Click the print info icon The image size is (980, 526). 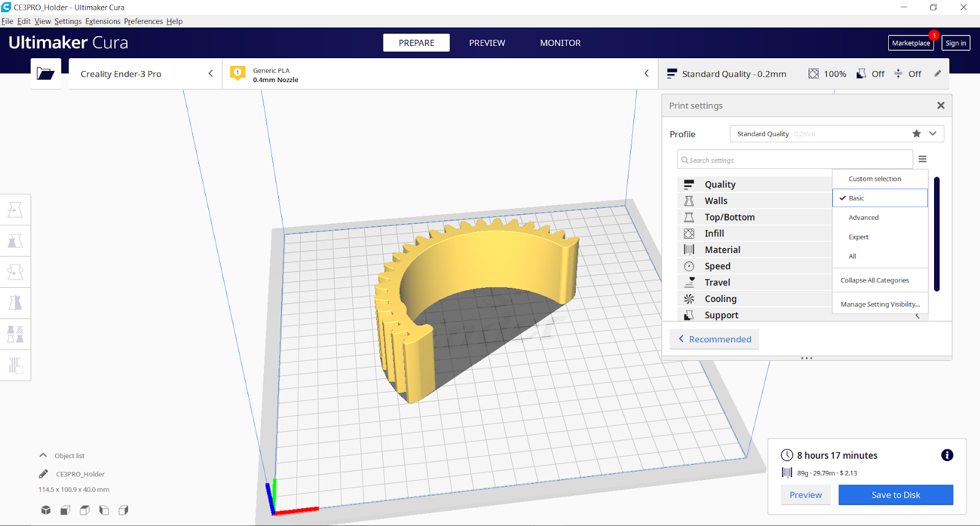[947, 455]
